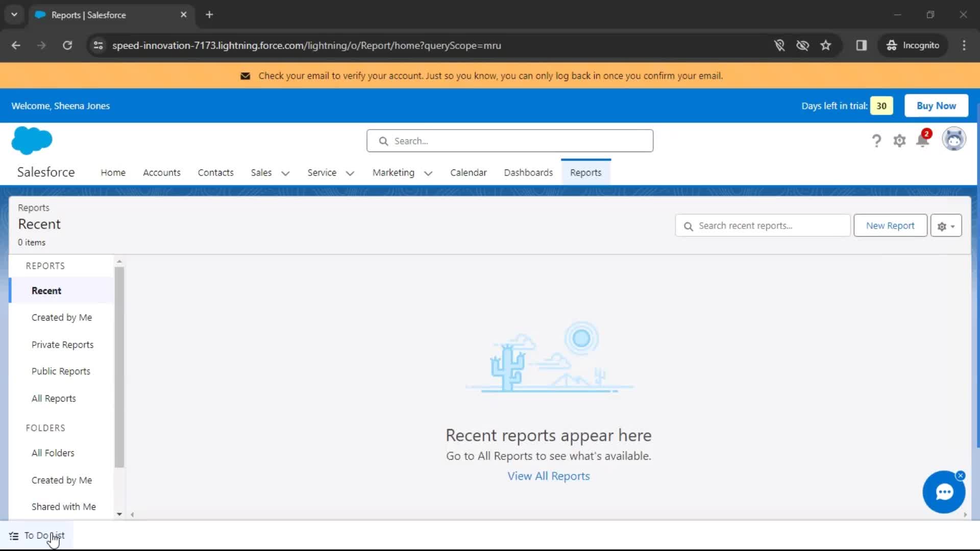
Task: Open the Accounts tab
Action: pyautogui.click(x=162, y=172)
